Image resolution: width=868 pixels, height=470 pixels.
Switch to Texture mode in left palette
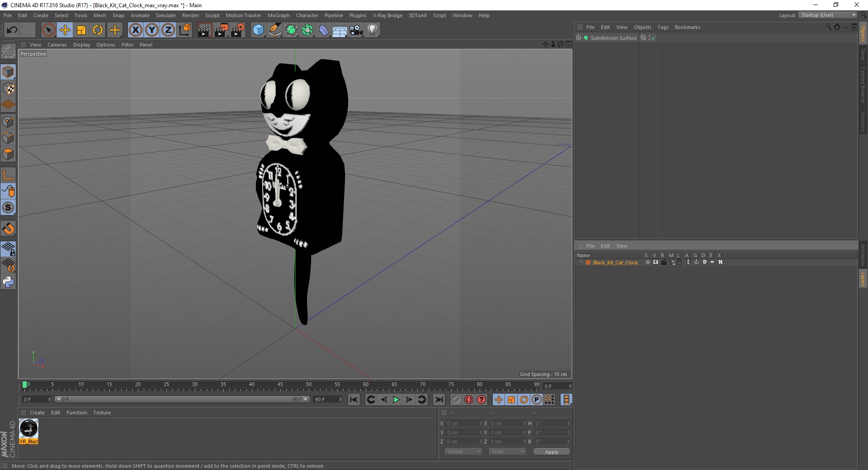tap(8, 89)
